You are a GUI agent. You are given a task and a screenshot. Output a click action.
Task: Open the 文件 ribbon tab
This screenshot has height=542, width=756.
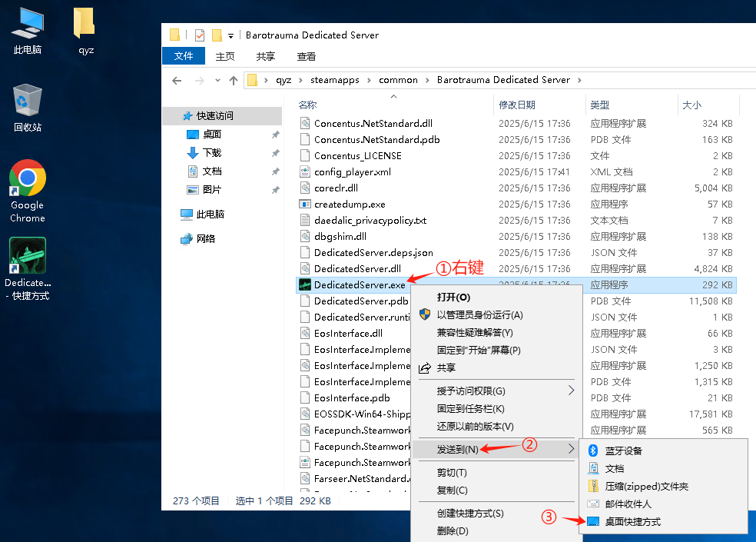[183, 56]
